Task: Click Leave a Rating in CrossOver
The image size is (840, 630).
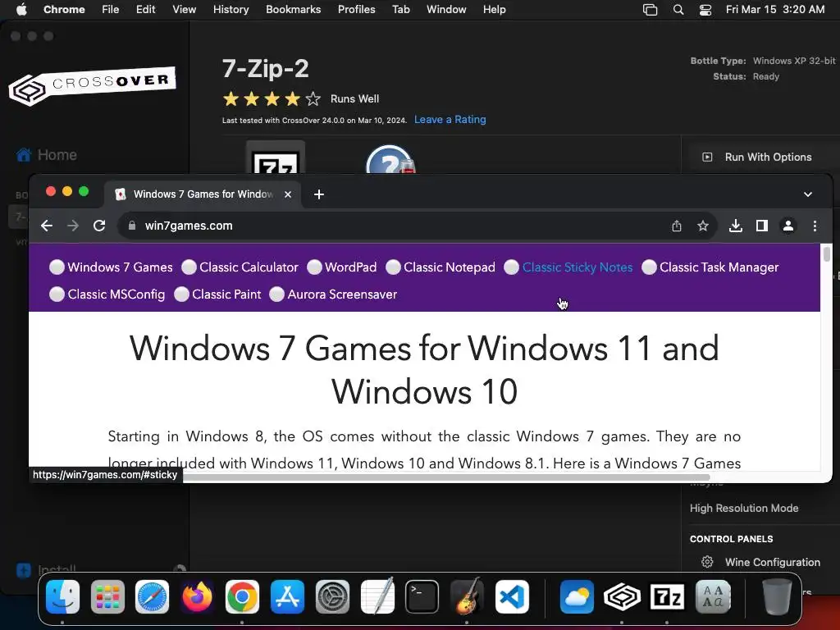Action: [x=450, y=120]
